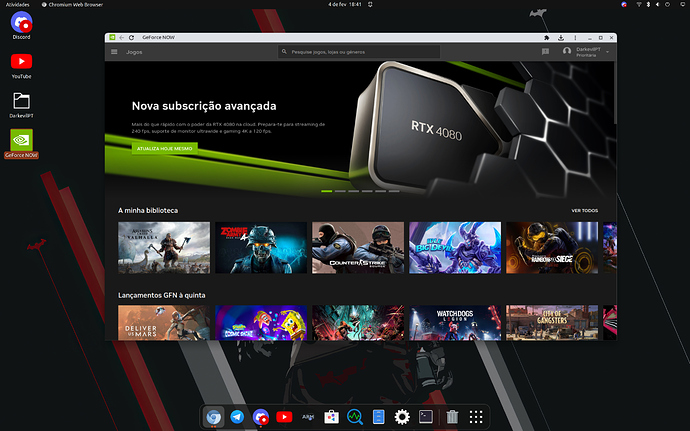Open the volume indicator in the top bar

coord(657,4)
